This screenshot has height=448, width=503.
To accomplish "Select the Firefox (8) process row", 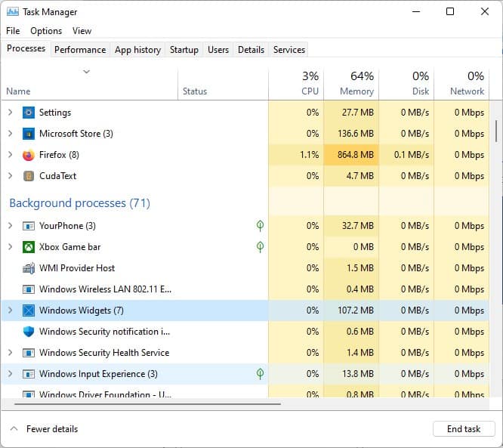I will click(x=245, y=155).
